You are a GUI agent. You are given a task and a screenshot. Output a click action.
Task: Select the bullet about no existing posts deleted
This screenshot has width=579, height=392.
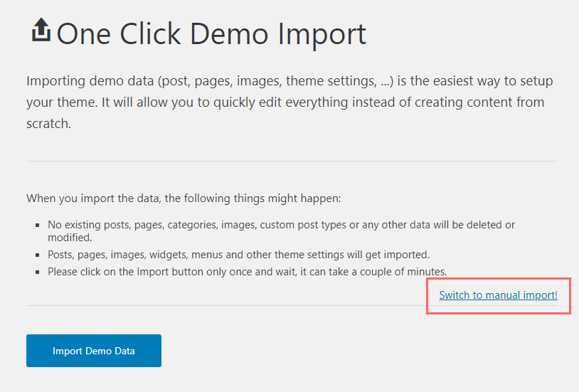pos(281,231)
